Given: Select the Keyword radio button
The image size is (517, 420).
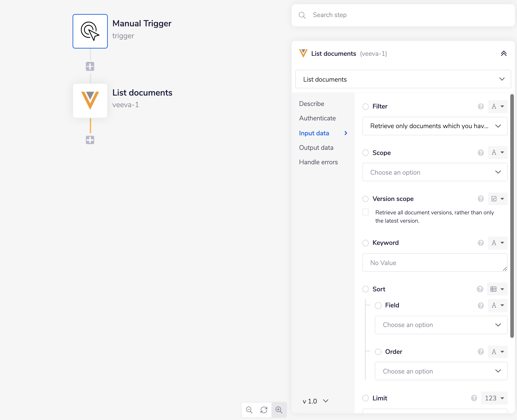Looking at the screenshot, I should click(366, 243).
